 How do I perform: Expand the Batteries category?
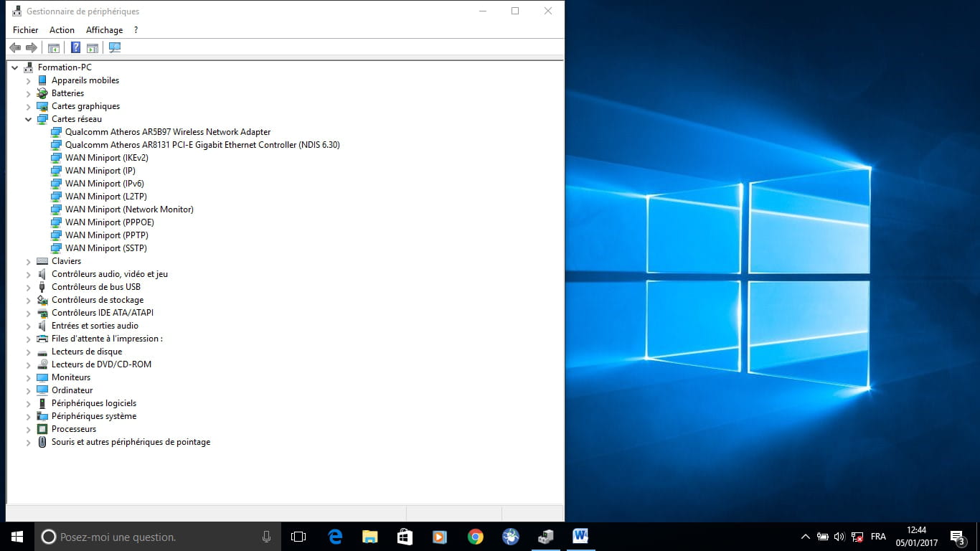point(29,93)
